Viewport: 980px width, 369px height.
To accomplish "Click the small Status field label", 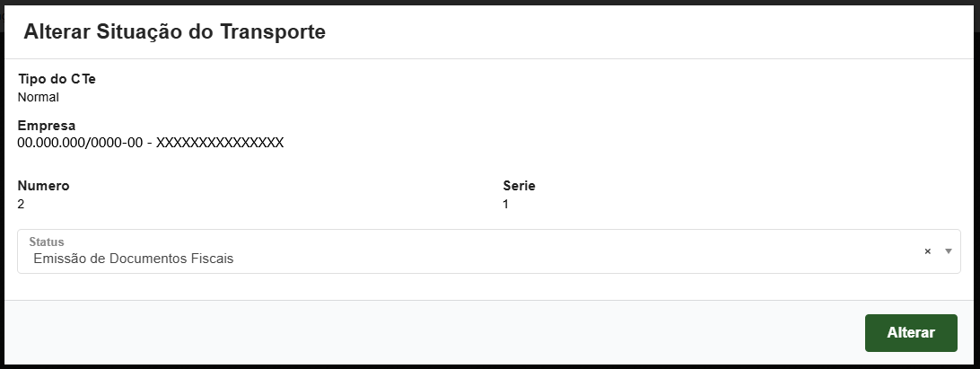I will [x=47, y=242].
